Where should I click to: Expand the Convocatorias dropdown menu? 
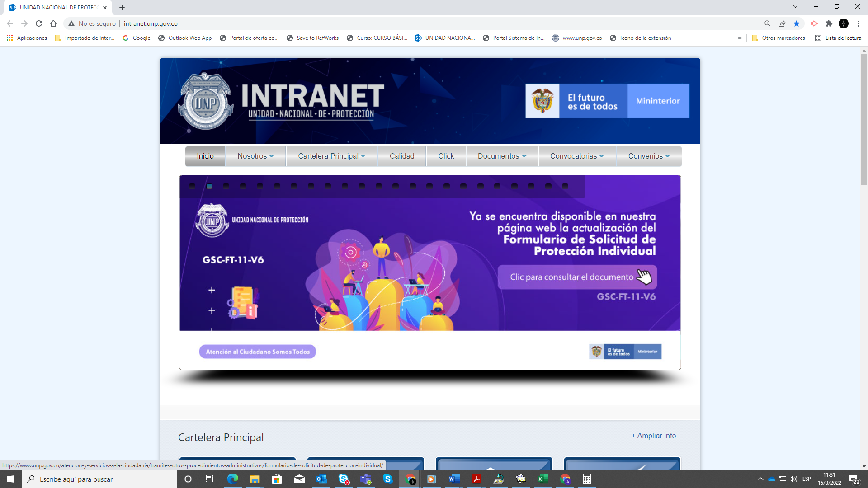tap(577, 156)
